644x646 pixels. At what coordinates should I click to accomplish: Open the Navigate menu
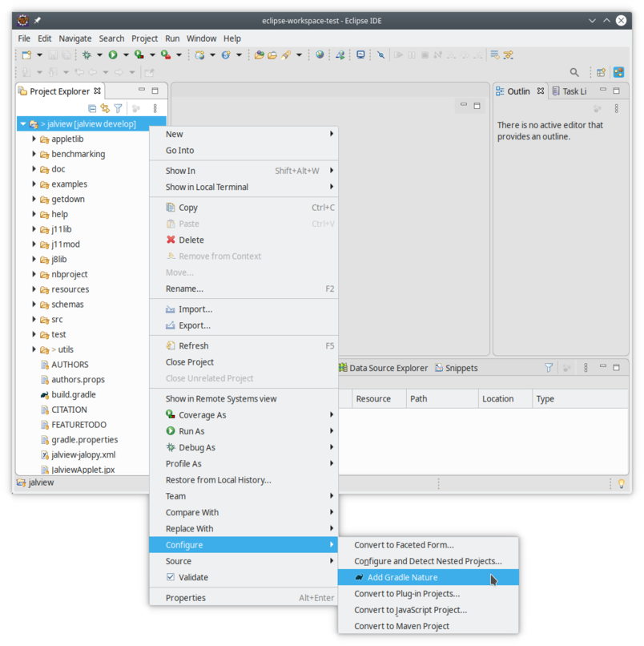[x=75, y=38]
